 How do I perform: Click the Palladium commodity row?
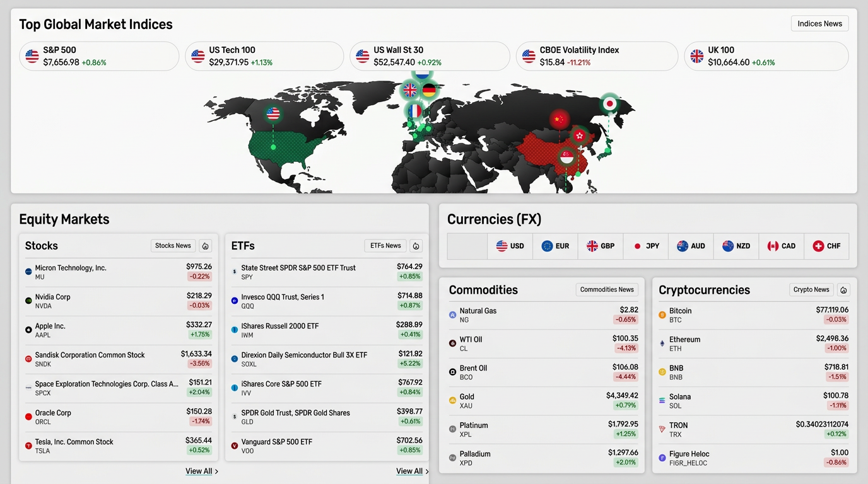tap(543, 458)
